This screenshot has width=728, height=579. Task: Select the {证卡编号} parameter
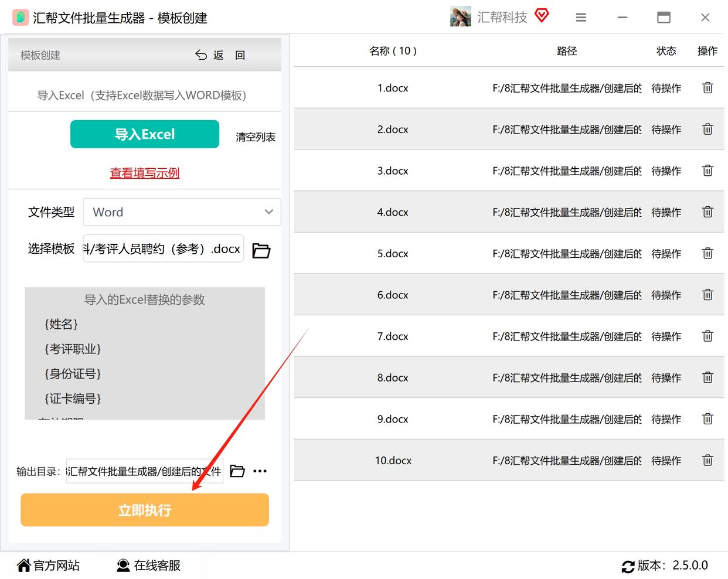tap(73, 399)
